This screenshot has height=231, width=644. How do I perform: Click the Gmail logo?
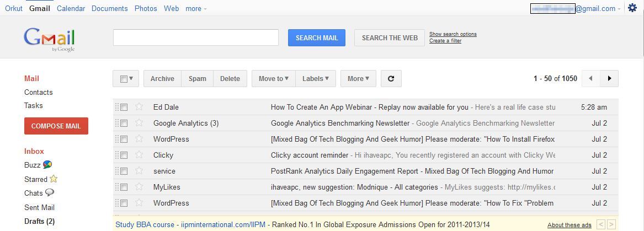(x=49, y=39)
